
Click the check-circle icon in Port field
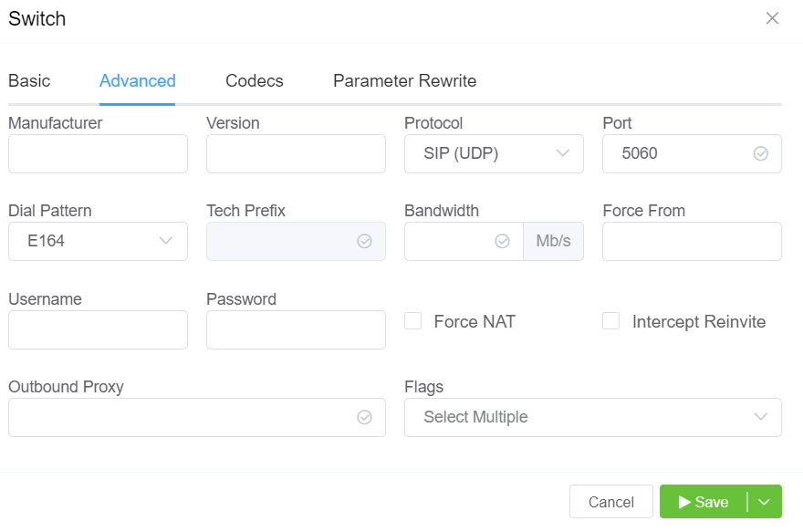[760, 153]
